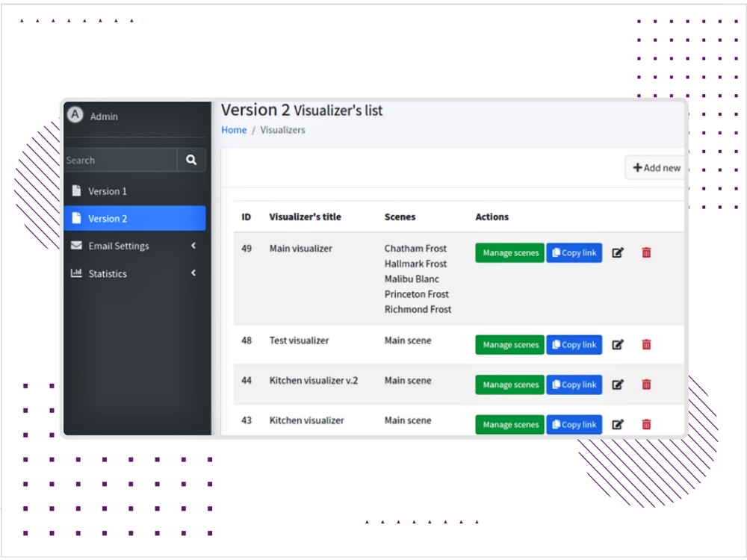
Task: Open Email Settings menu item
Action: point(134,246)
